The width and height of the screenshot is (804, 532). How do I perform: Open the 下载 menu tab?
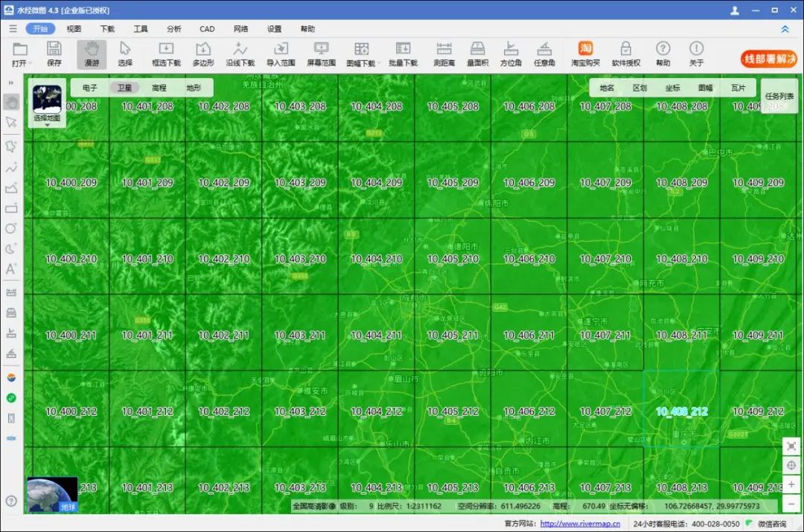coord(107,29)
